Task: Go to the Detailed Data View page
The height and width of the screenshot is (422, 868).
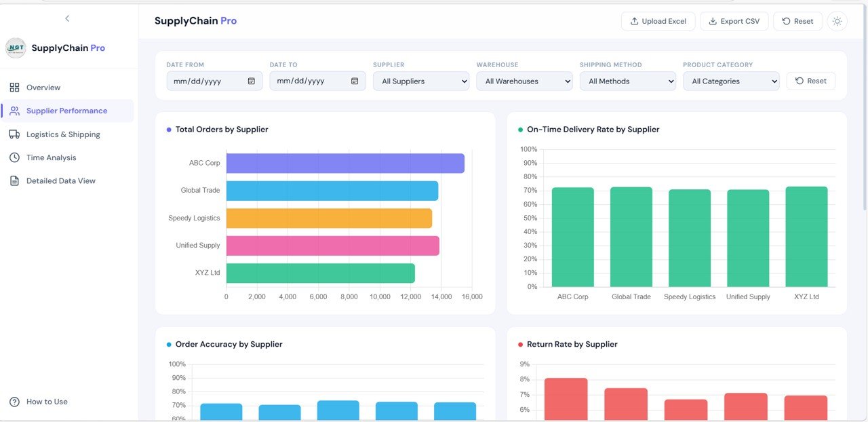Action: (x=60, y=181)
